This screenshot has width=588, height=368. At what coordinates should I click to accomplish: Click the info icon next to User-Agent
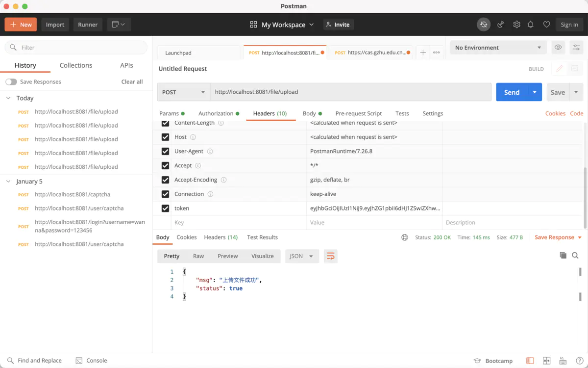pos(210,151)
